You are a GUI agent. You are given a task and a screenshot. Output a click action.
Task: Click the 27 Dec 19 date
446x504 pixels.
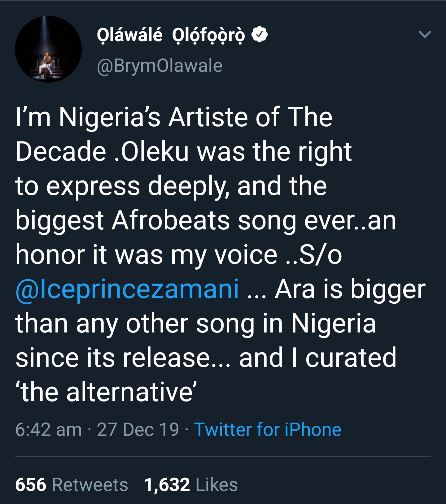[138, 429]
